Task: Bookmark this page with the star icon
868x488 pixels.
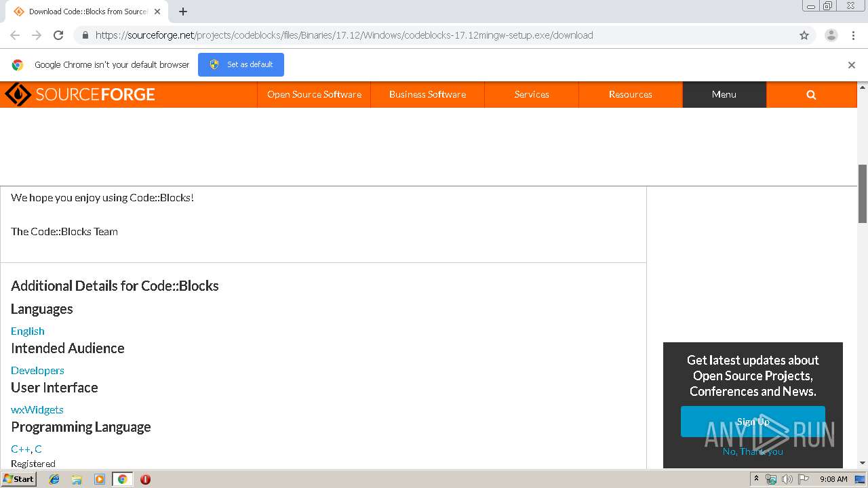Action: 804,35
